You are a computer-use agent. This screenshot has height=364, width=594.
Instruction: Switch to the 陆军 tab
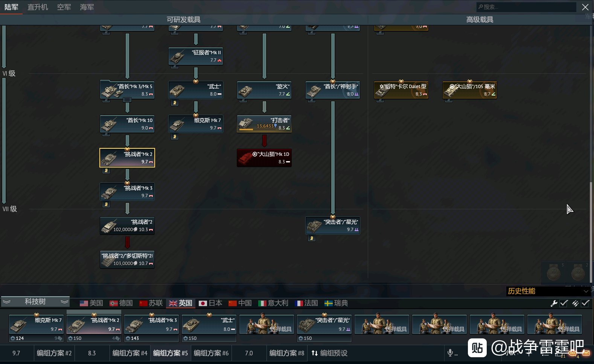click(x=11, y=7)
